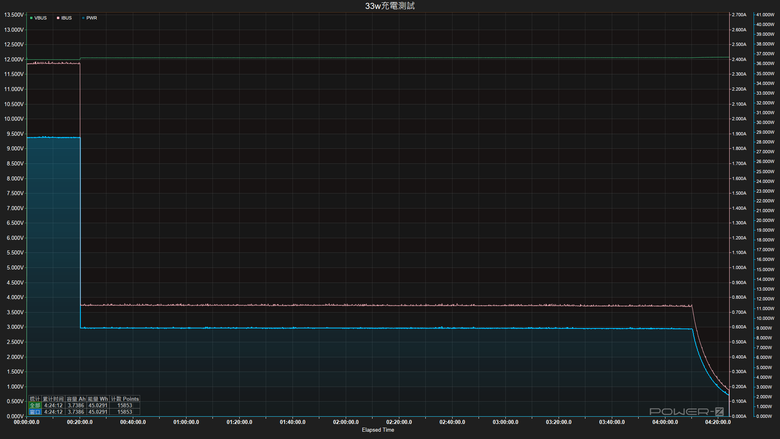Screen dimensions: 780x439
Task: Click the 13.500V voltage axis label
Action: (14, 15)
